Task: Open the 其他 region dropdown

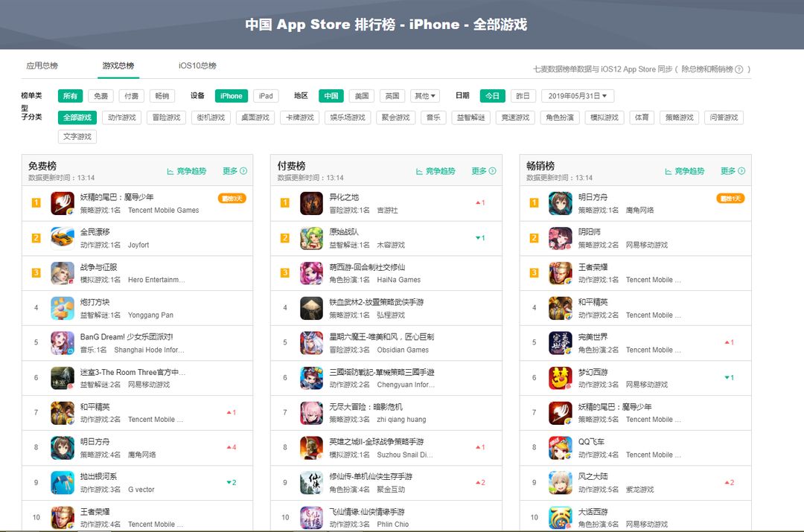Action: tap(425, 96)
